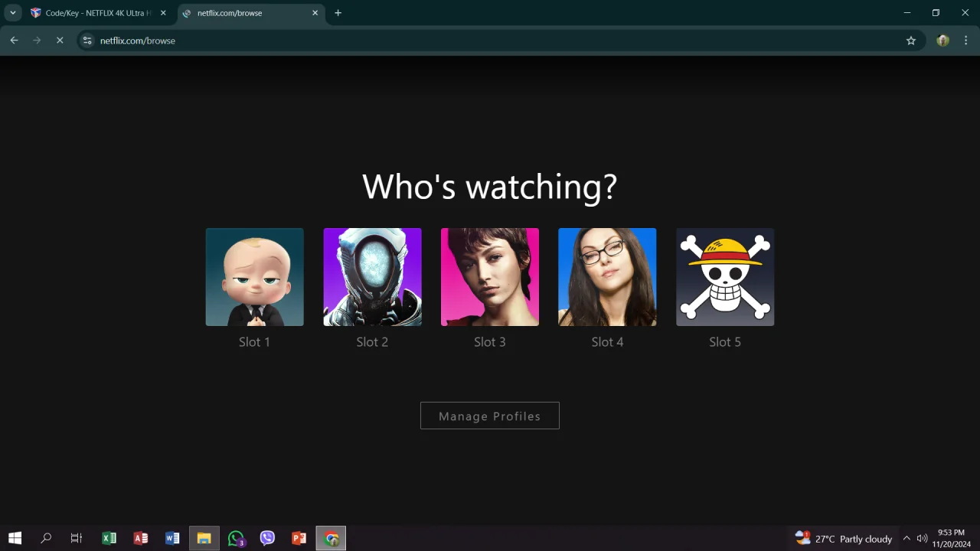
Task: Choose the Slot 2 robot profile avatar
Action: pos(372,277)
